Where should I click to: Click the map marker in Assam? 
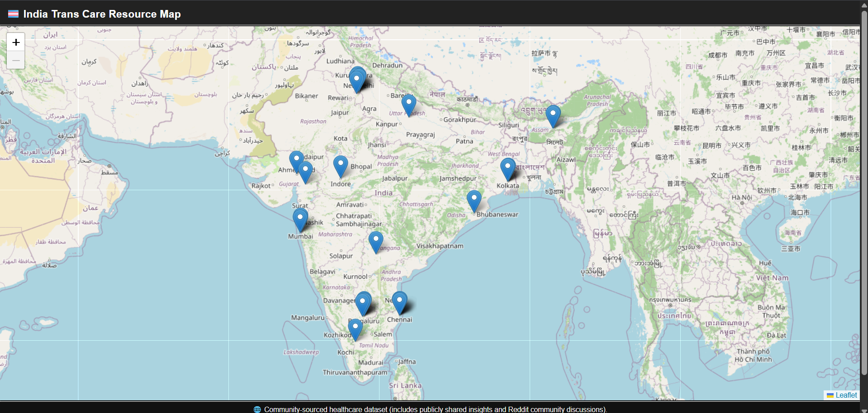coord(553,116)
